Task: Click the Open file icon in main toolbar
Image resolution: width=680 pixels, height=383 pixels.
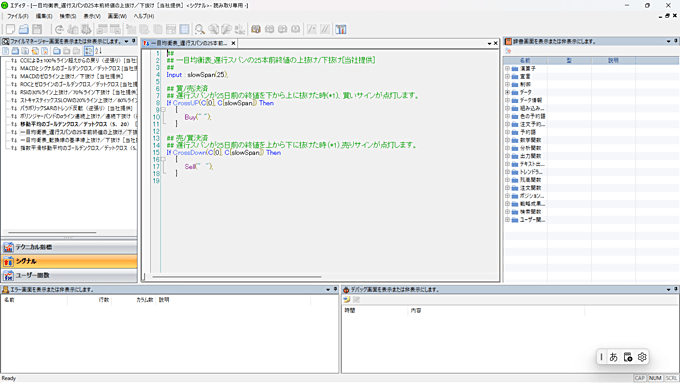Action: coord(24,29)
